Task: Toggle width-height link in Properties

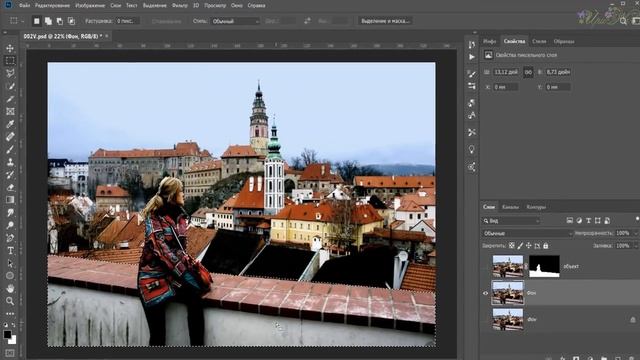Action: [528, 72]
